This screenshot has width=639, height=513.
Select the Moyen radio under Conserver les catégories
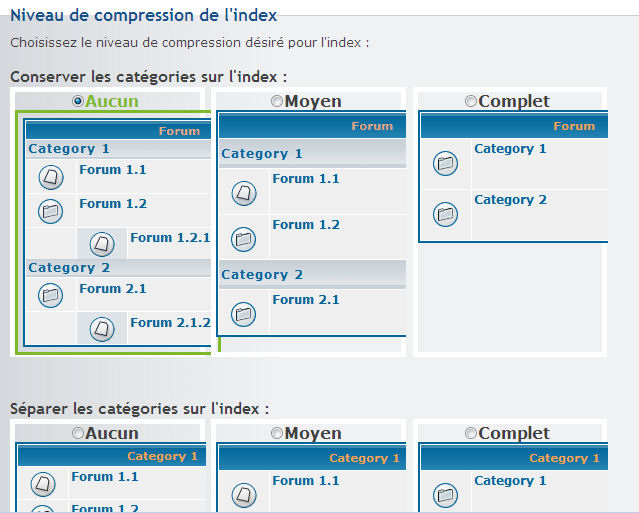coord(277,101)
